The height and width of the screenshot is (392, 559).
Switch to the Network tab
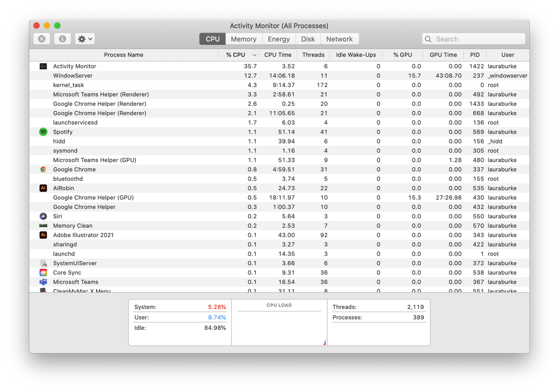pos(339,39)
